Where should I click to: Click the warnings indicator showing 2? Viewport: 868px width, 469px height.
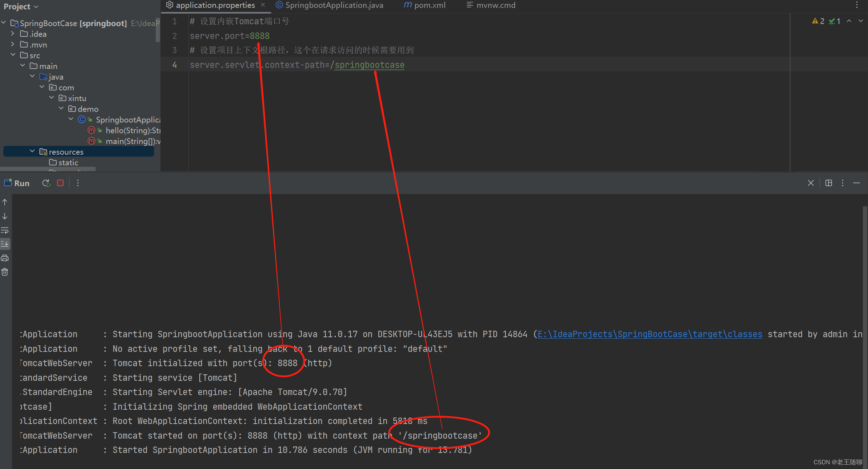pyautogui.click(x=818, y=21)
